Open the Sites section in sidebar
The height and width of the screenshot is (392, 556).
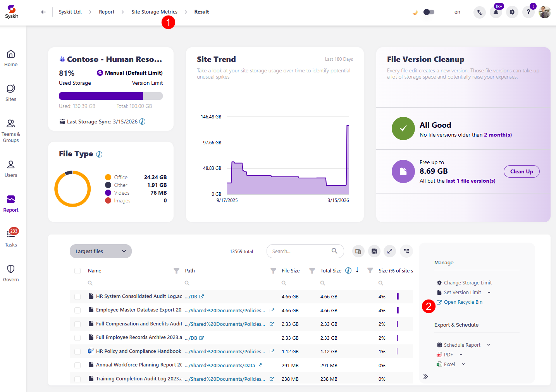pos(10,93)
